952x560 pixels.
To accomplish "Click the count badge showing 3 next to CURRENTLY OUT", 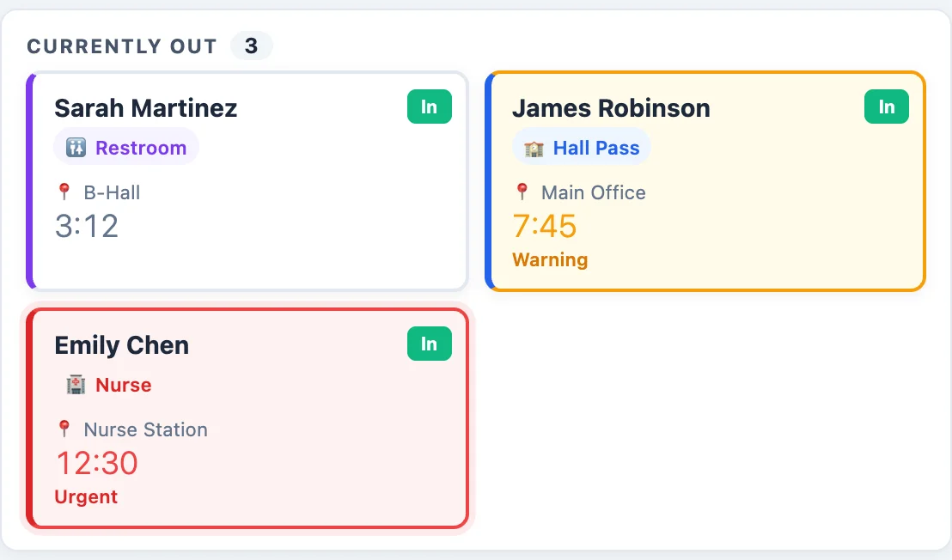I will click(252, 46).
